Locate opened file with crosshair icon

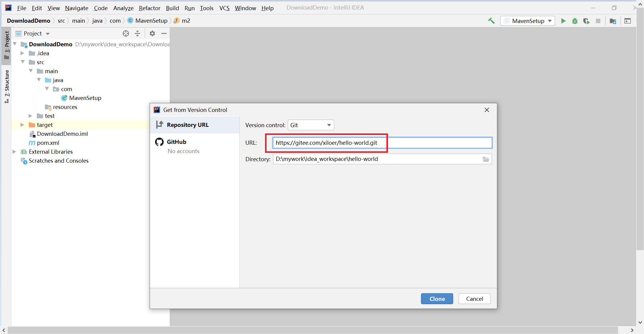coord(126,33)
